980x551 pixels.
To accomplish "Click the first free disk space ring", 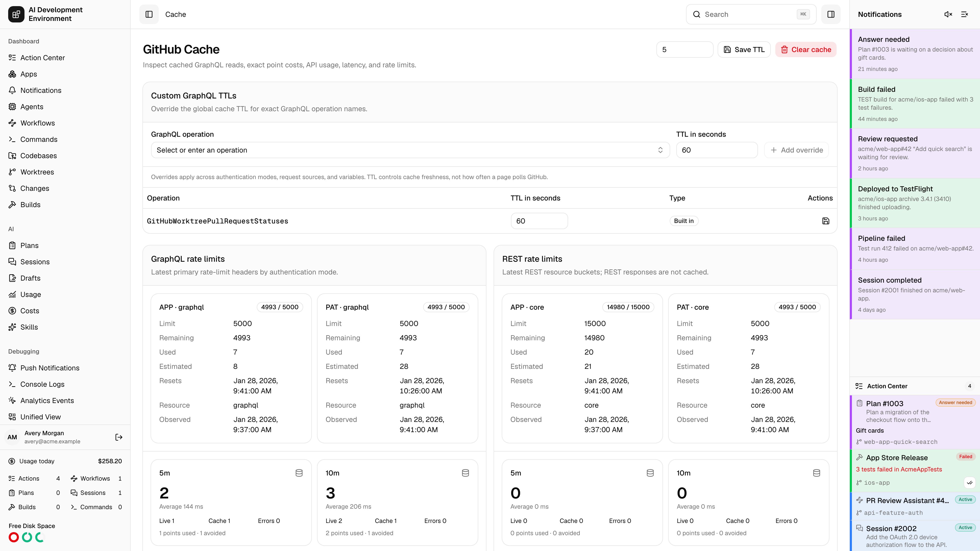I will pos(14,537).
